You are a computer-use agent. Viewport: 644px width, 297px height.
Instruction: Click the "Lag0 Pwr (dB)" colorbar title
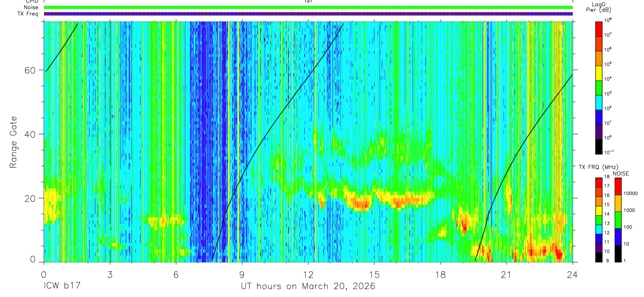point(598,7)
